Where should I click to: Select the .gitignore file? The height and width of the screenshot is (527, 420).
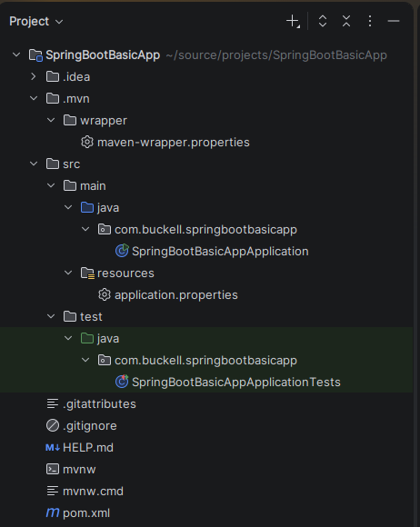pyautogui.click(x=90, y=426)
